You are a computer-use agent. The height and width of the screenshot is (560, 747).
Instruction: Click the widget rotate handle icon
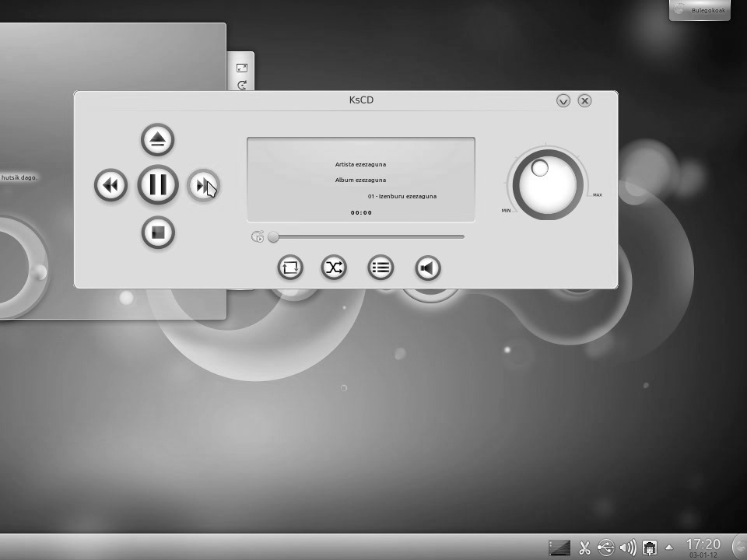[x=242, y=86]
